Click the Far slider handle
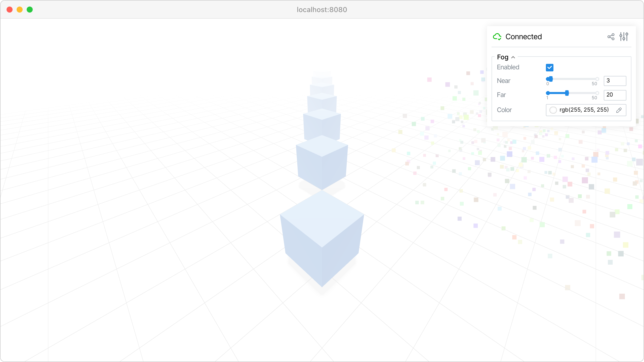The image size is (644, 362). pyautogui.click(x=567, y=93)
